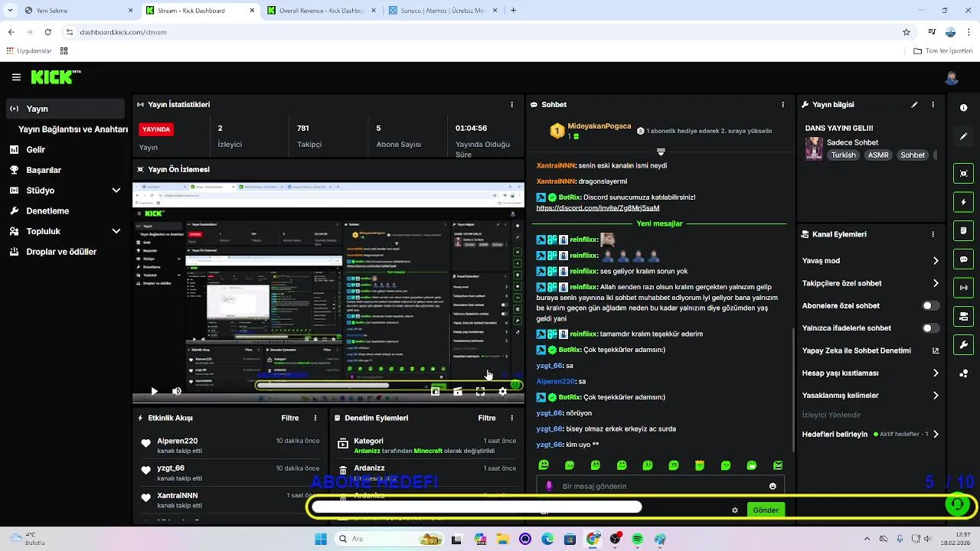Toggle the broadcast signal icon in right sidebar
Image resolution: width=980 pixels, height=551 pixels.
pos(964,288)
